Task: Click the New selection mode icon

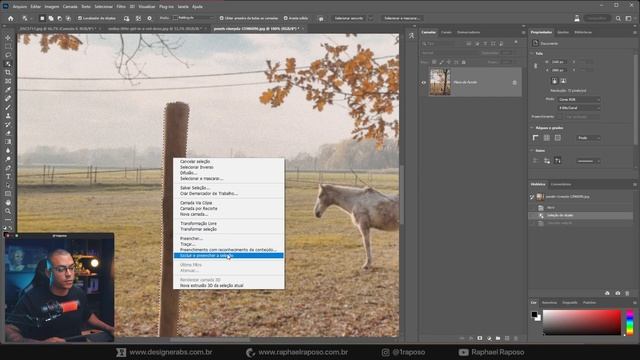Action: [x=42, y=18]
